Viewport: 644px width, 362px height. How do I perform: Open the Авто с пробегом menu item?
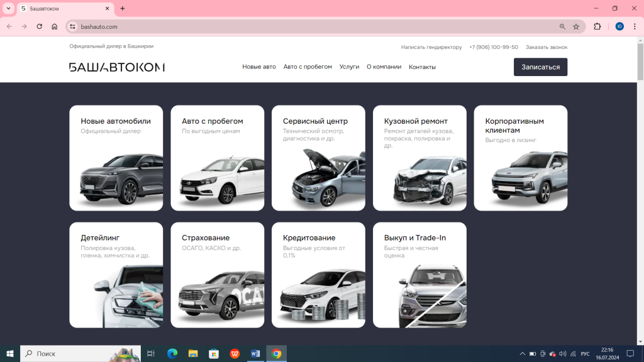[x=308, y=67]
